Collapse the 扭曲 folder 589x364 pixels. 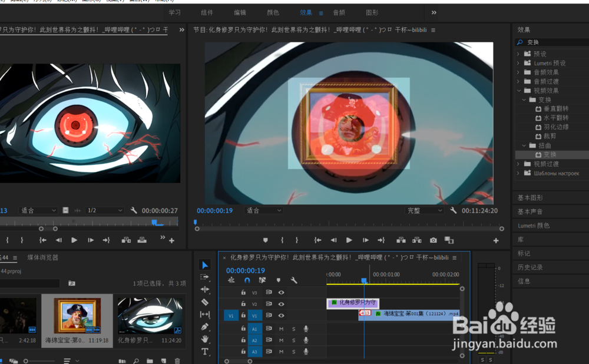click(524, 145)
